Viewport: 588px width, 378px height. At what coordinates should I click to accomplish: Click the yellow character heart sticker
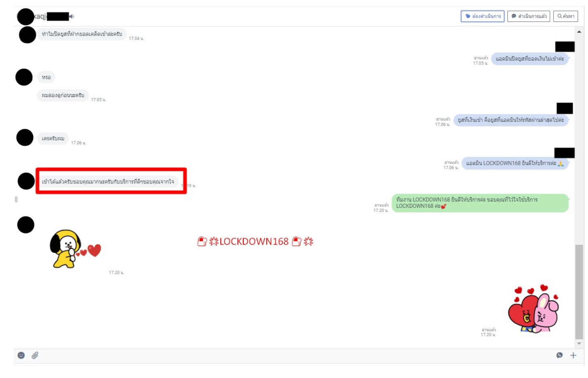(x=73, y=249)
